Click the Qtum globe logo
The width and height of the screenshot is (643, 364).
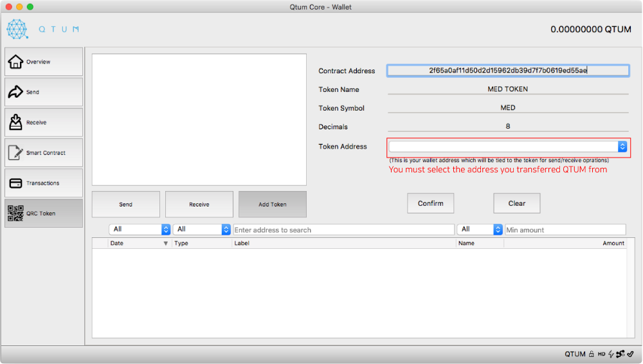point(17,29)
